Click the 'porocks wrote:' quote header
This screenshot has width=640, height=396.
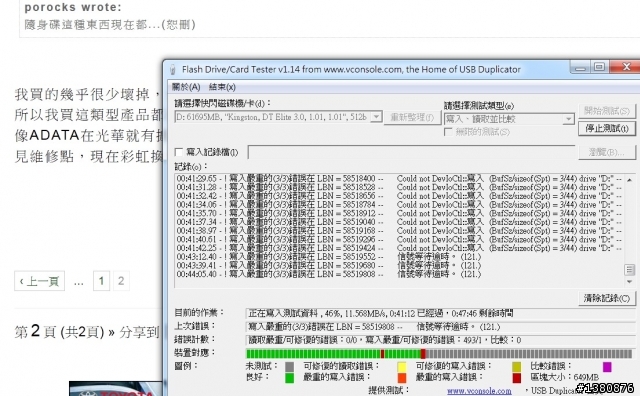tap(73, 7)
